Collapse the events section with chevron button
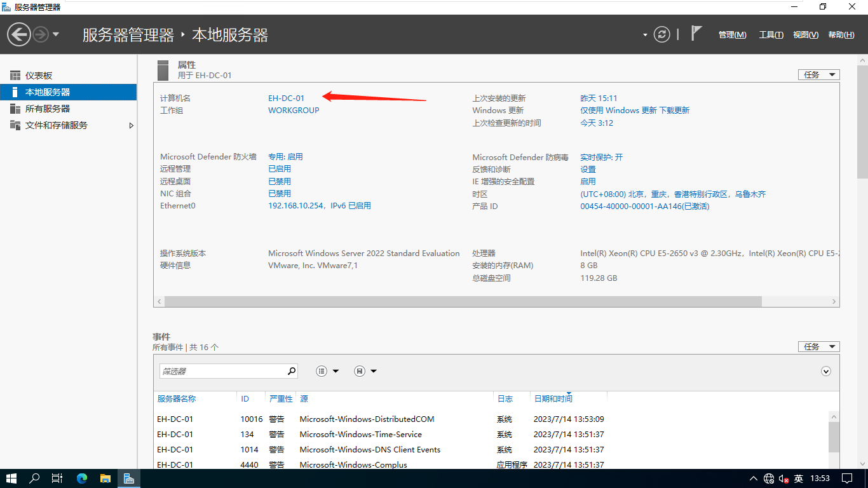The image size is (868, 488). [x=826, y=371]
